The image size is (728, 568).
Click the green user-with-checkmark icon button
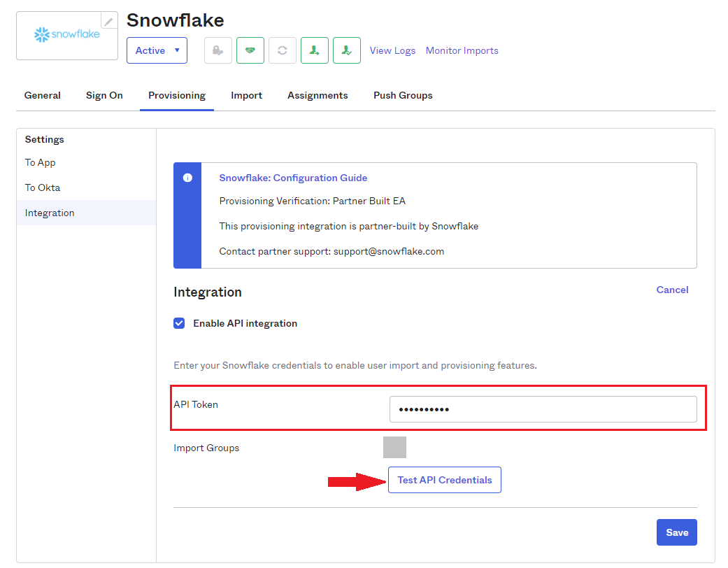tap(347, 50)
